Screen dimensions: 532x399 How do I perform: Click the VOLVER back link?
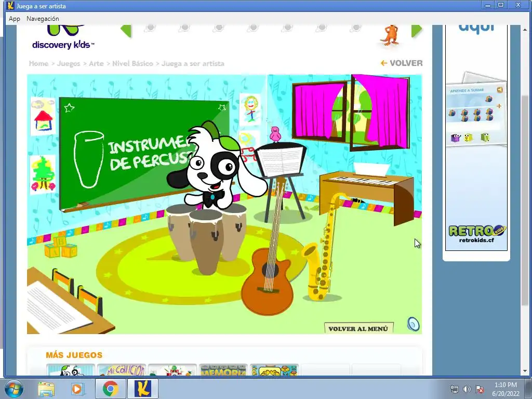pyautogui.click(x=402, y=63)
